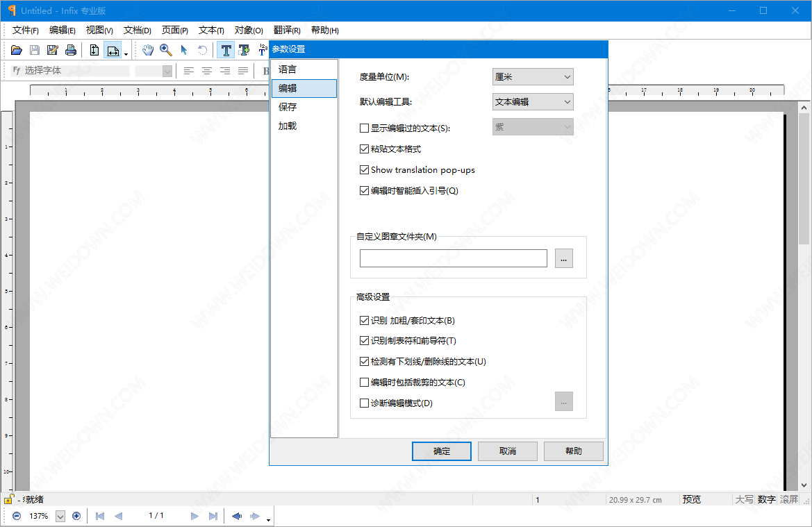Open the 视图(V) menu
This screenshot has height=527, width=812.
pyautogui.click(x=99, y=31)
